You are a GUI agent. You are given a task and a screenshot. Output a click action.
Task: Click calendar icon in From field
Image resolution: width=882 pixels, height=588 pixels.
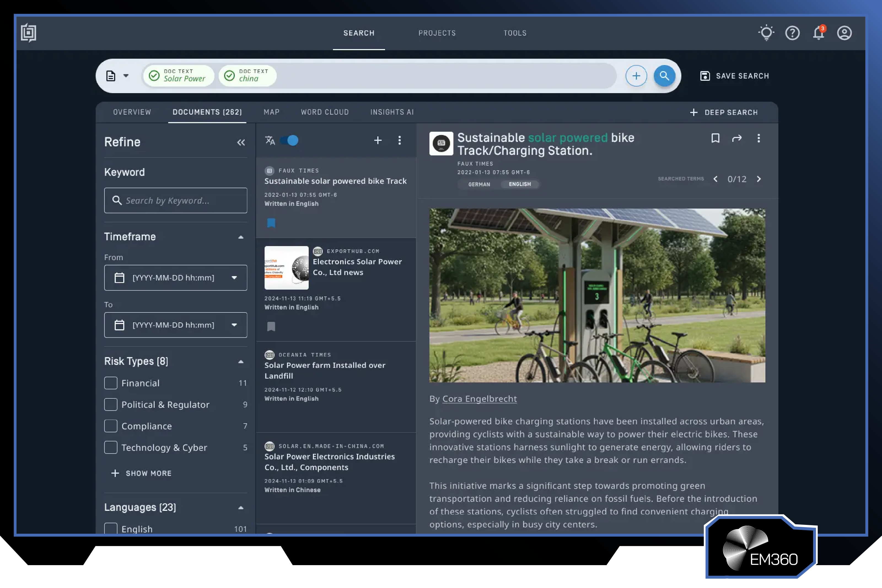[x=119, y=278]
